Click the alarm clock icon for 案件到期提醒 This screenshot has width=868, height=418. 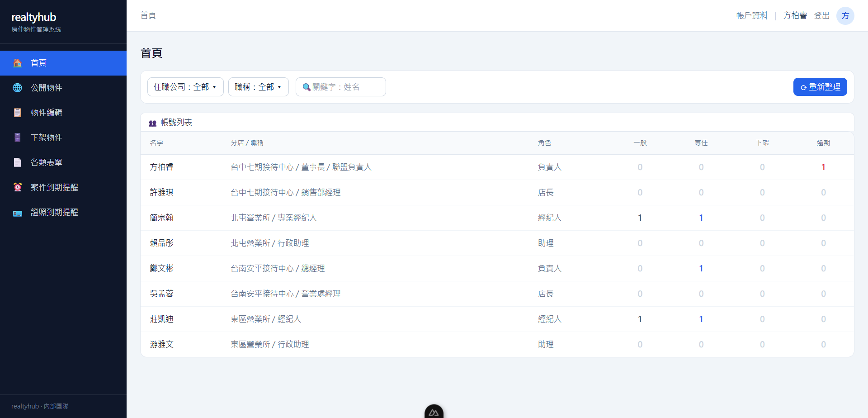[18, 187]
